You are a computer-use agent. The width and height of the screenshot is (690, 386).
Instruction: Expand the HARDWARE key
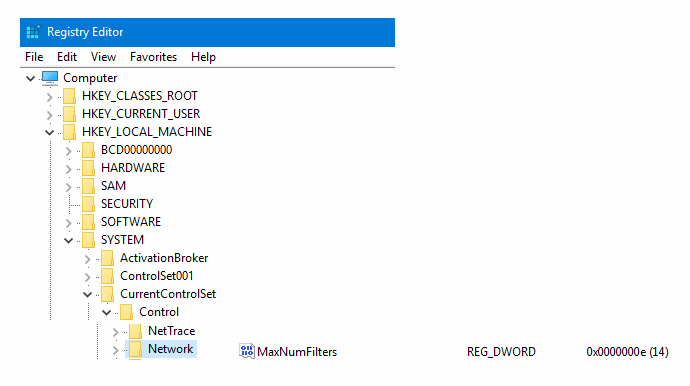pyautogui.click(x=69, y=169)
